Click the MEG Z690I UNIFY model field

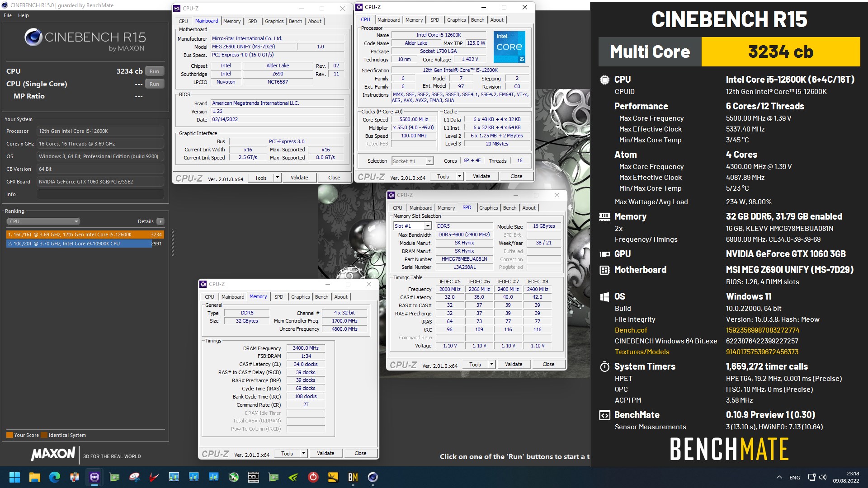point(253,47)
